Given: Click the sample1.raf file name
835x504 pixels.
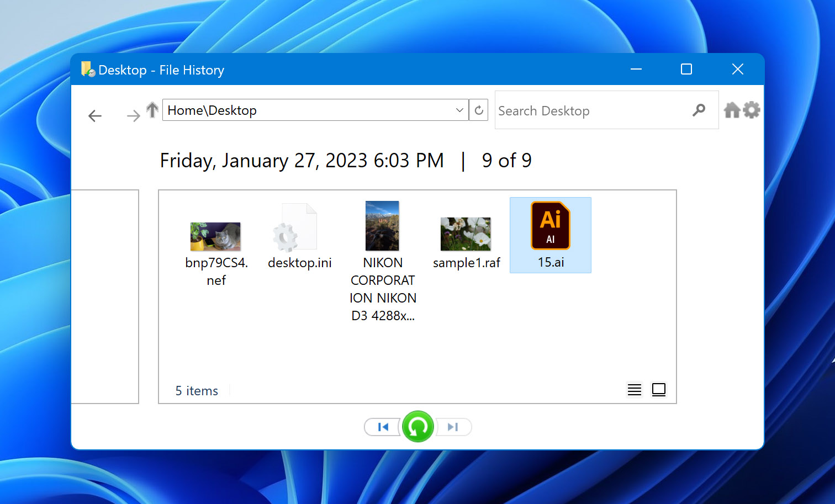Looking at the screenshot, I should 467,263.
